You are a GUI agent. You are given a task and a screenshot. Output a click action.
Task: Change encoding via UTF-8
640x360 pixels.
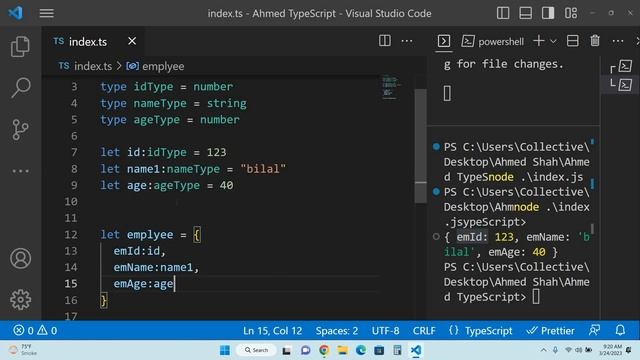385,331
